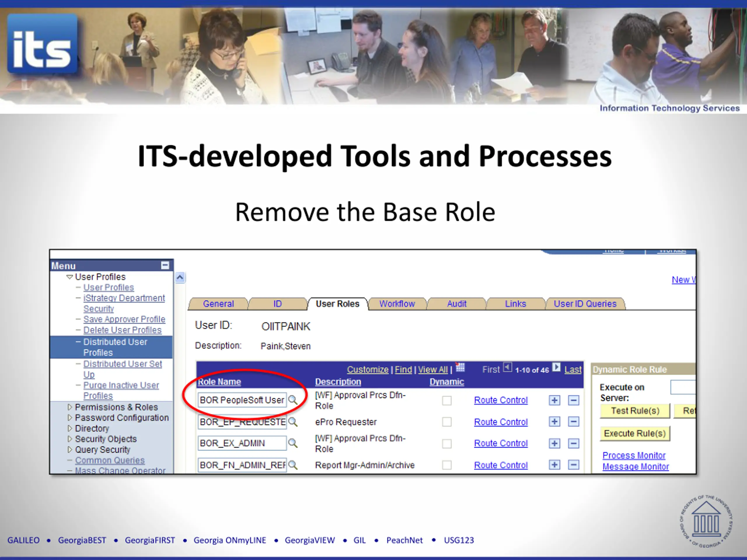This screenshot has height=560, width=747.
Task: Open the User ID Queries tab
Action: click(x=585, y=304)
